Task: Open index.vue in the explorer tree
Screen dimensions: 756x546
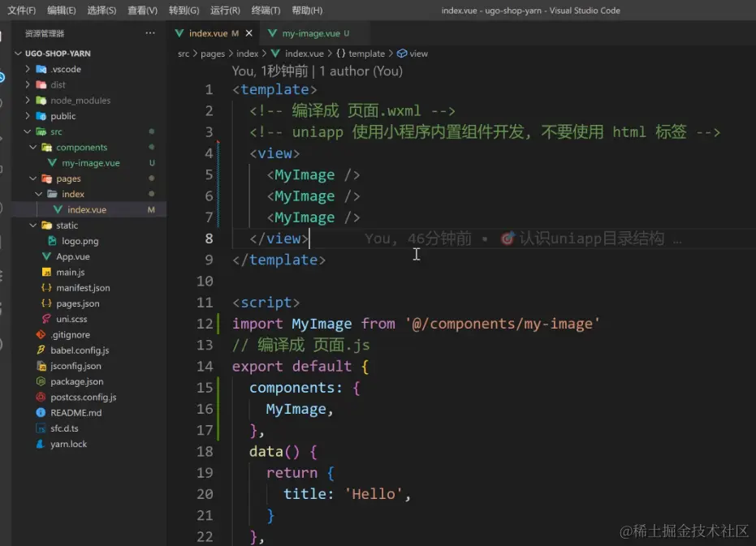Action: click(x=89, y=209)
